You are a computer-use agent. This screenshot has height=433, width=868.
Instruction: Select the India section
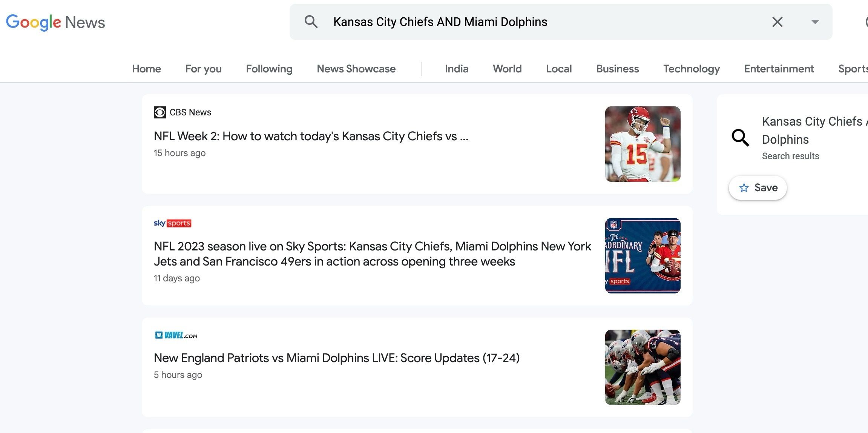coord(457,69)
